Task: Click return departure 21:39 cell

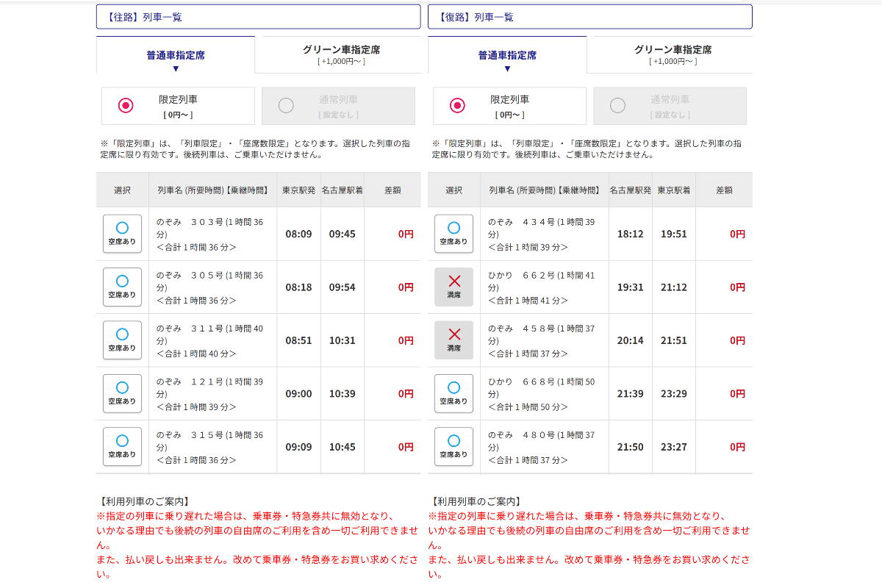Action: 631,393
